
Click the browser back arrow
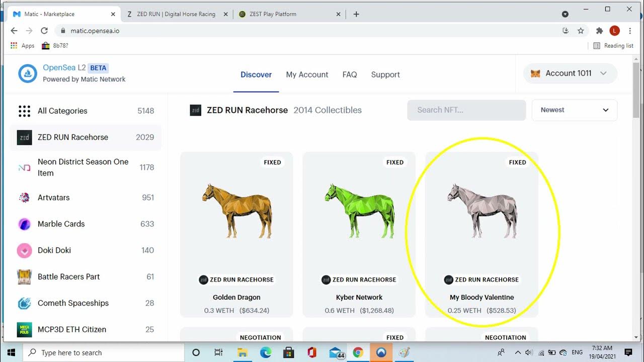tap(14, 31)
